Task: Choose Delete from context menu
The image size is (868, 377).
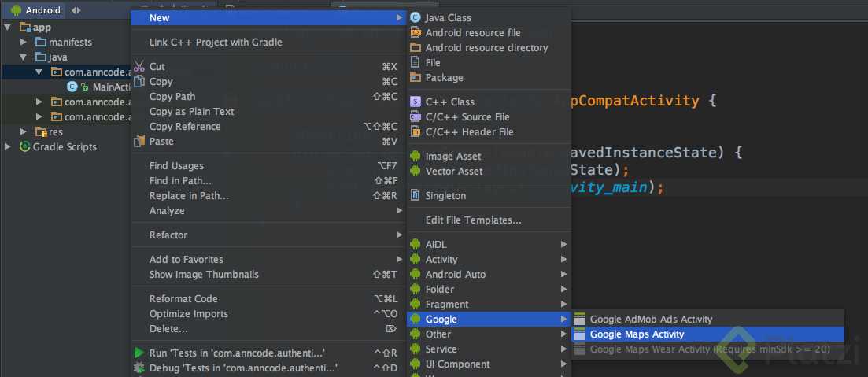Action: tap(268, 328)
